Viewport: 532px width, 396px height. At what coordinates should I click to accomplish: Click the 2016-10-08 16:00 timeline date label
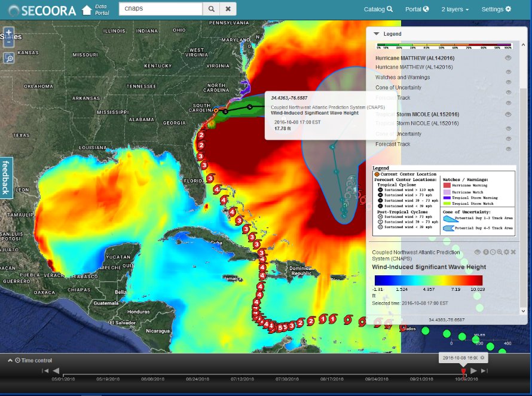point(460,358)
